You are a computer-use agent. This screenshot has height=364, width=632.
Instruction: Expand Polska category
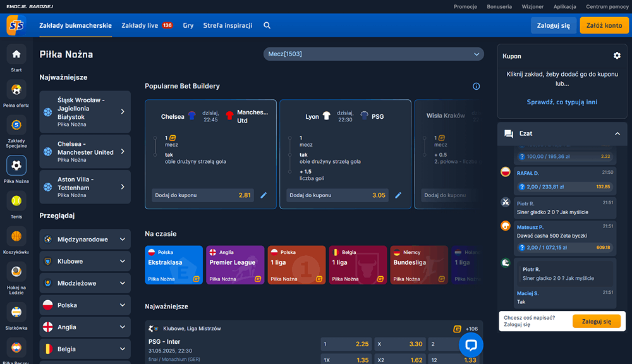[x=85, y=305]
